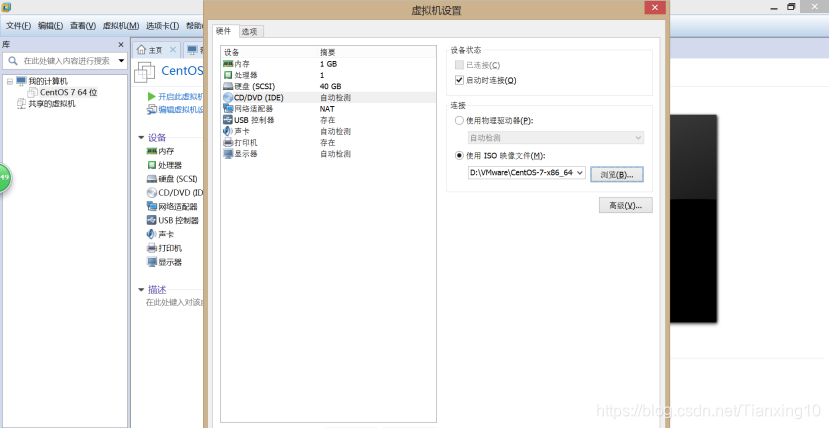The width and height of the screenshot is (830, 429).
Task: Click the 声卡 icon in the main window panel
Action: coord(151,234)
